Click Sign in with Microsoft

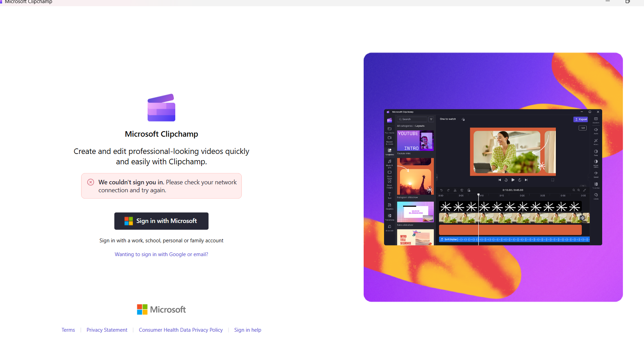pyautogui.click(x=161, y=221)
